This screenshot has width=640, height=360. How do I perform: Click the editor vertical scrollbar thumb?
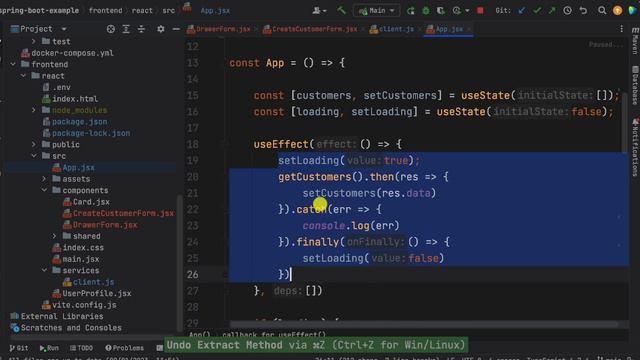click(625, 122)
